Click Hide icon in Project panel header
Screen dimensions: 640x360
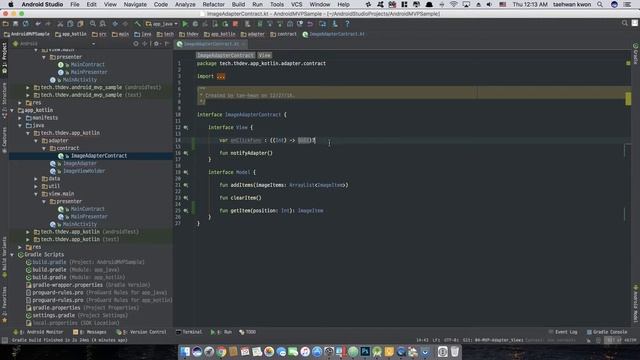click(x=167, y=43)
